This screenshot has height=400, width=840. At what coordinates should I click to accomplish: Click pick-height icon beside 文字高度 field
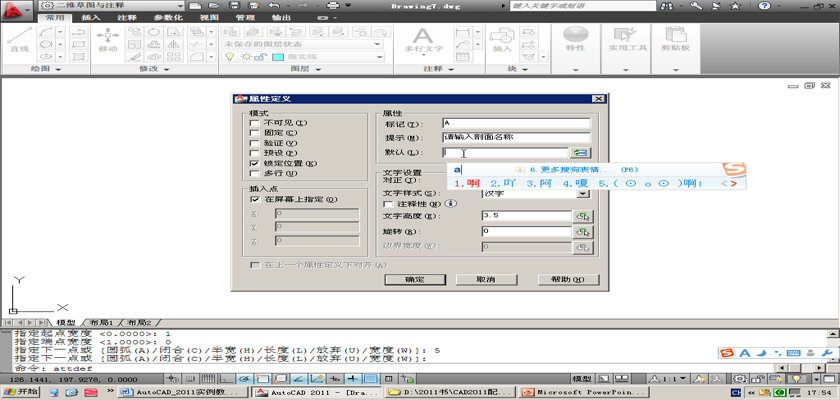583,216
